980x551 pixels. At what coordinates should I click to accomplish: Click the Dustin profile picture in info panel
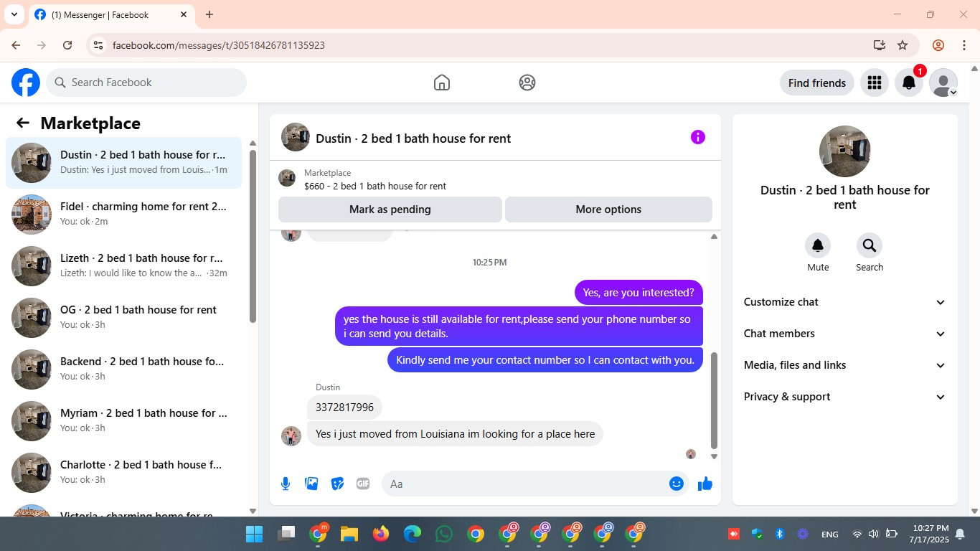(845, 151)
